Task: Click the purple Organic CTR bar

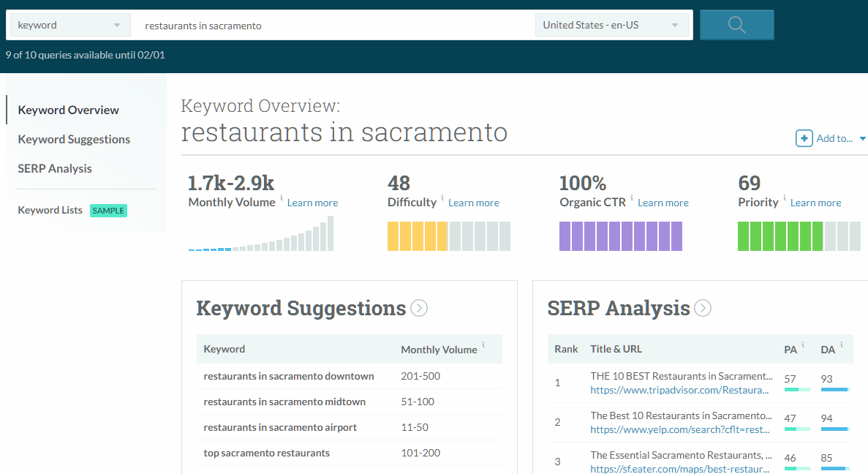Action: tap(620, 236)
